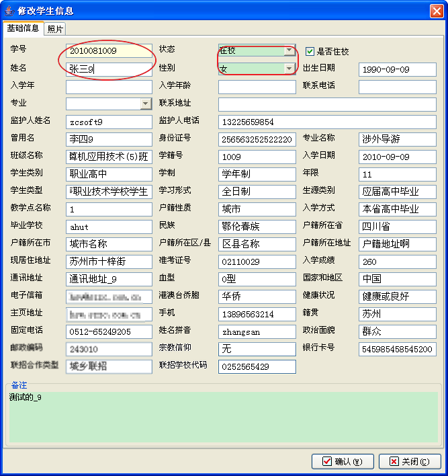The height and width of the screenshot is (476, 448).
Task: Click the 主页地址 input field
Action: click(109, 315)
